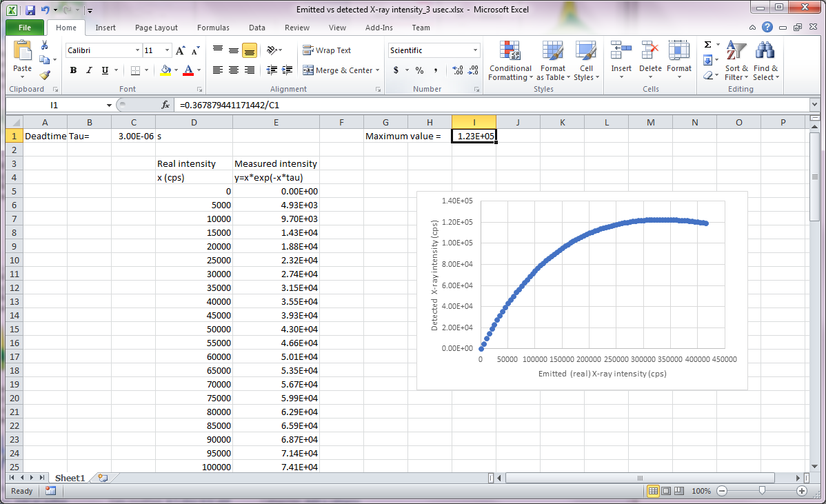Viewport: 826px width, 504px height.
Task: Click the Increase Decimal icon
Action: click(458, 70)
